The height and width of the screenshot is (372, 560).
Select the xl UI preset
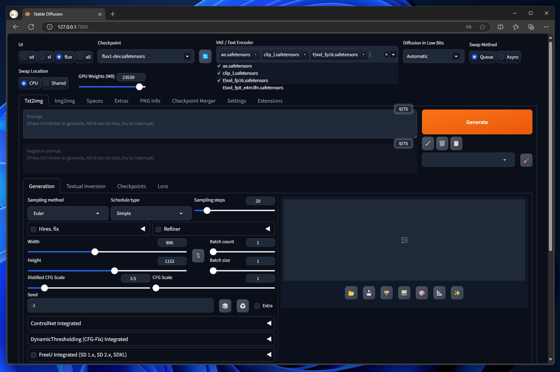point(46,57)
